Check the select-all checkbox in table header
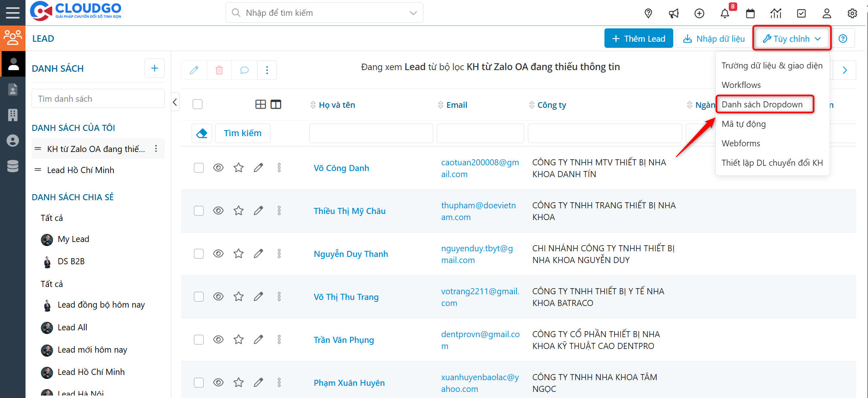This screenshot has width=868, height=398. 198,105
